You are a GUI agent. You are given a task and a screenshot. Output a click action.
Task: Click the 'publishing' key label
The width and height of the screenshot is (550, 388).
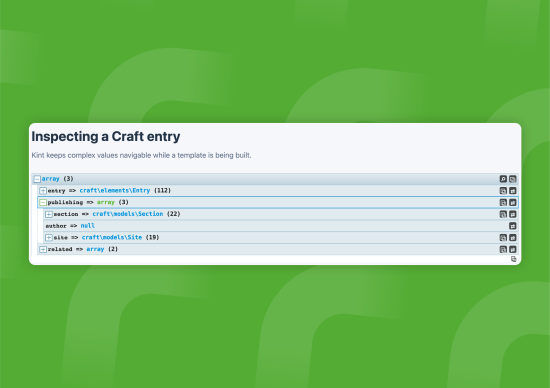[65, 202]
